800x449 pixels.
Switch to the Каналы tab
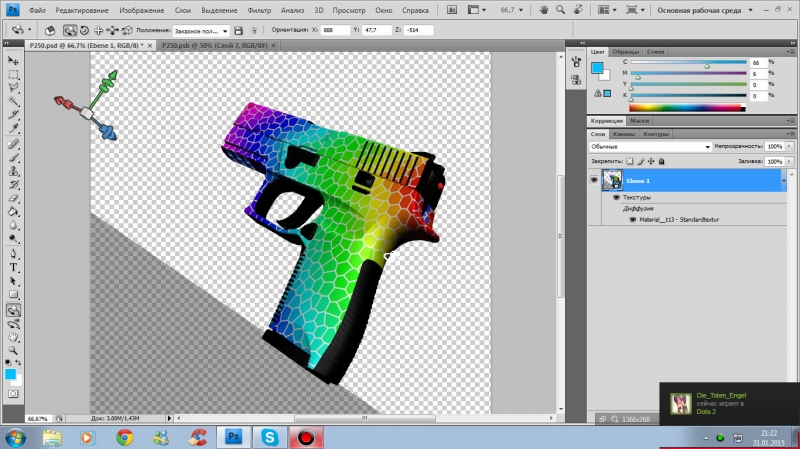pos(623,134)
